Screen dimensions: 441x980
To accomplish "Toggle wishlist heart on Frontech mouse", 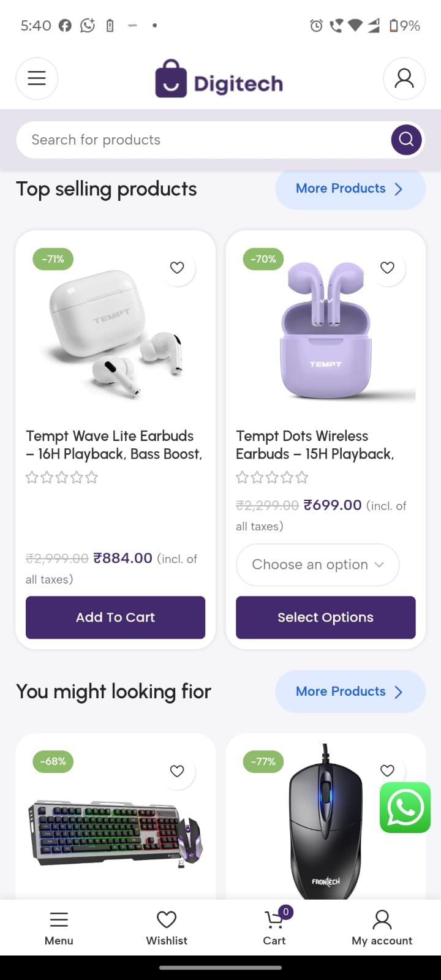I will coord(387,771).
